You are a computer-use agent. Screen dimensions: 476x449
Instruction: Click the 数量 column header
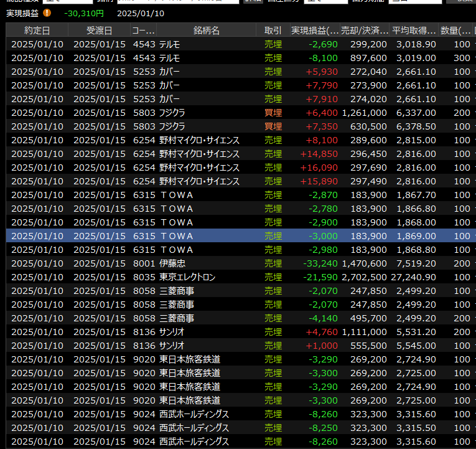(x=455, y=31)
